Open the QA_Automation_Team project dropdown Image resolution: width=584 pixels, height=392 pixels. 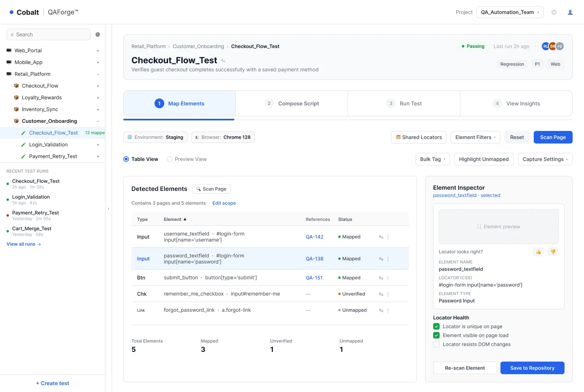point(510,12)
